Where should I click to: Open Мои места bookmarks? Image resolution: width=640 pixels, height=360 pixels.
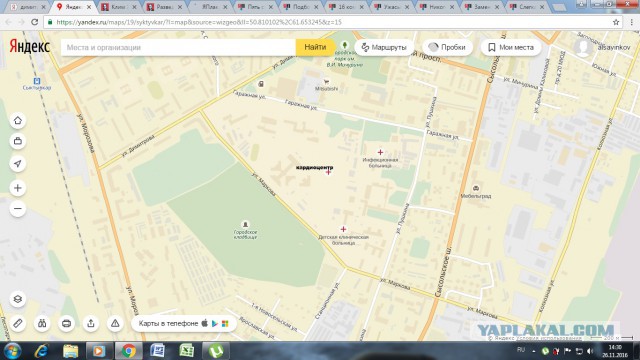pos(511,47)
